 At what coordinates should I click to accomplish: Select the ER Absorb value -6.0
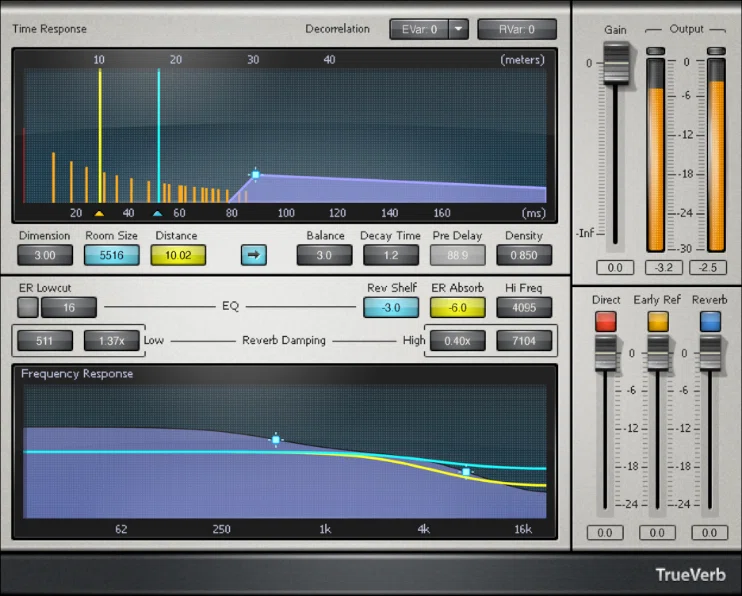click(x=458, y=307)
